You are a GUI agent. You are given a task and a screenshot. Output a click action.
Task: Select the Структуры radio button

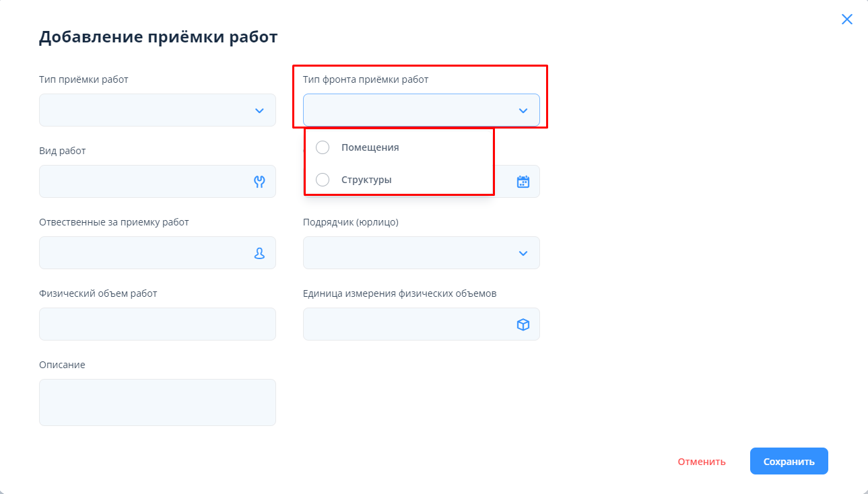[323, 180]
